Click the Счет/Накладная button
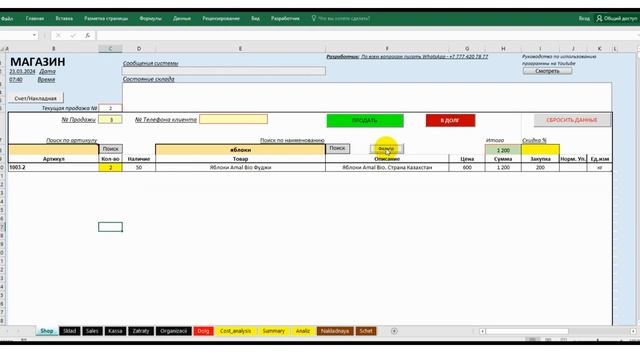The width and height of the screenshot is (640, 360). (x=36, y=98)
